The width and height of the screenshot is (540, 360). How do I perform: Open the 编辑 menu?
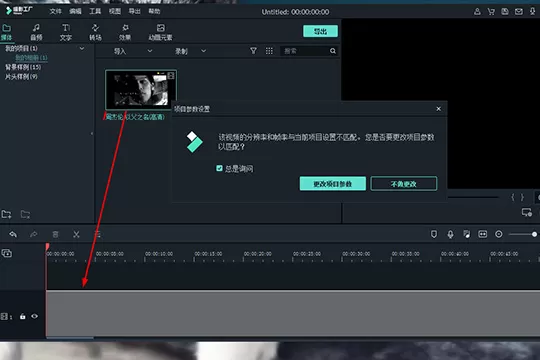(75, 11)
